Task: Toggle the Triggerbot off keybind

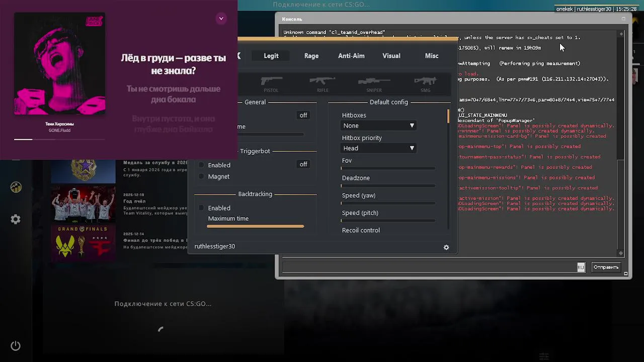Action: (303, 164)
